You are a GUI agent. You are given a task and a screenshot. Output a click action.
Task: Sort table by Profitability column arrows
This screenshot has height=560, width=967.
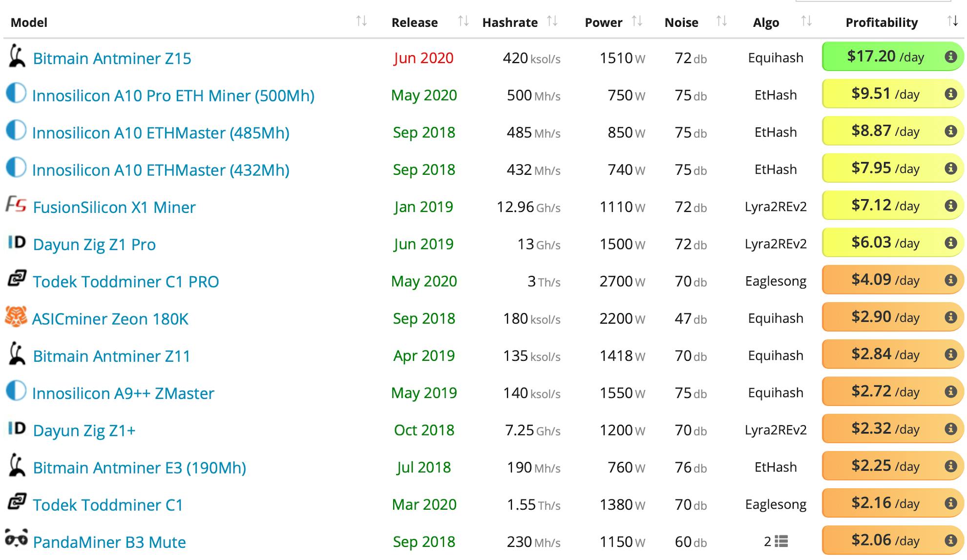click(x=953, y=21)
